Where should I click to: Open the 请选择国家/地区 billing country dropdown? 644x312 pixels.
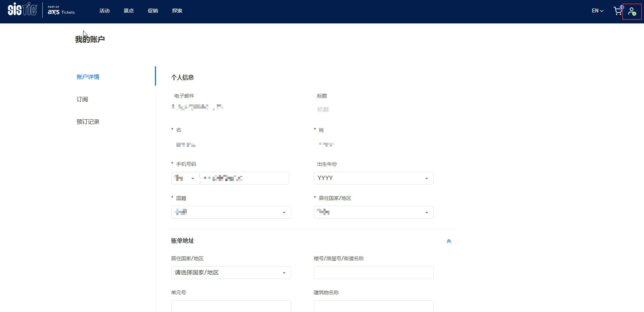click(x=231, y=273)
